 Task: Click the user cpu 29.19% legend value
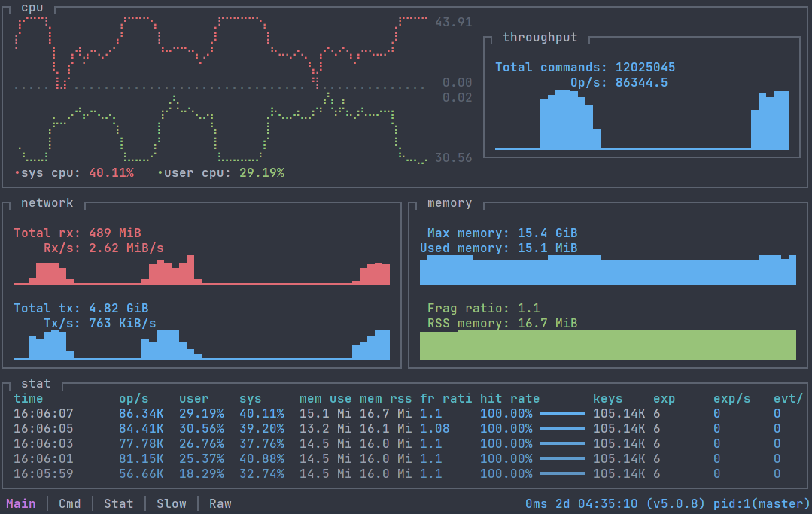click(262, 173)
